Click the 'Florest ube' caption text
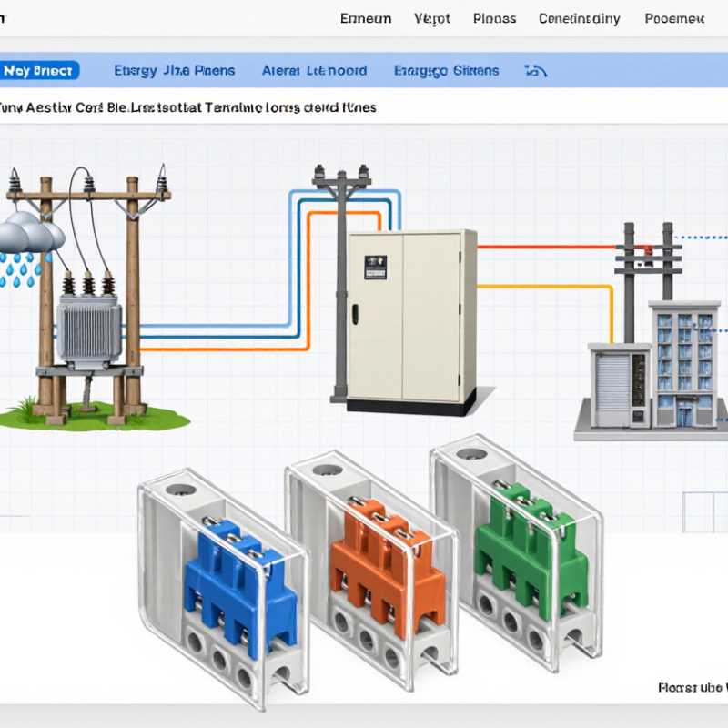Screen dimensions: 728x728 693,688
